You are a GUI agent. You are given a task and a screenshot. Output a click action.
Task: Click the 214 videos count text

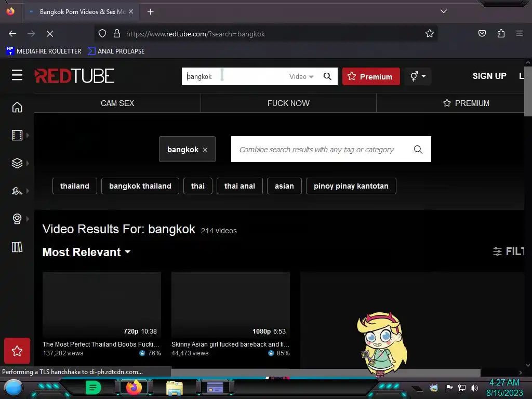click(219, 231)
